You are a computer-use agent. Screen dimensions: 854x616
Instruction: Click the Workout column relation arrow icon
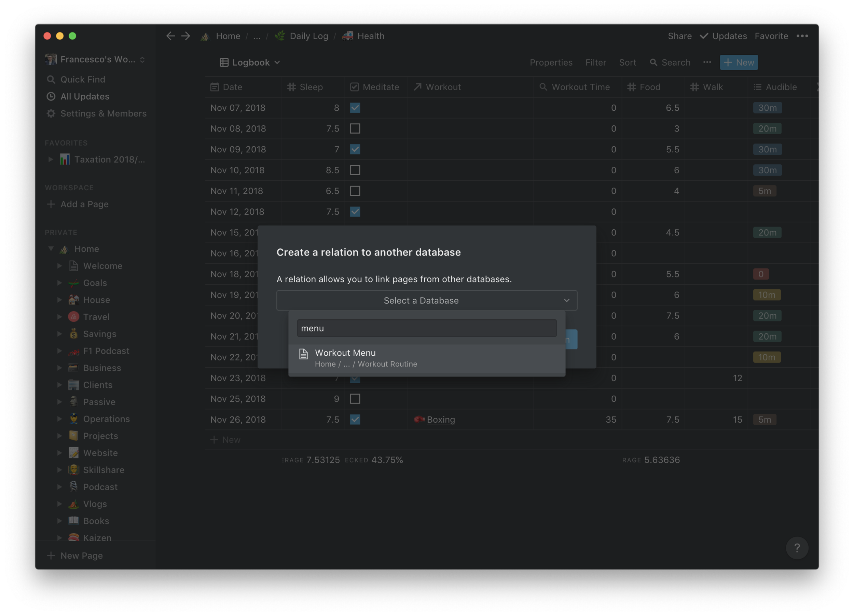(417, 87)
